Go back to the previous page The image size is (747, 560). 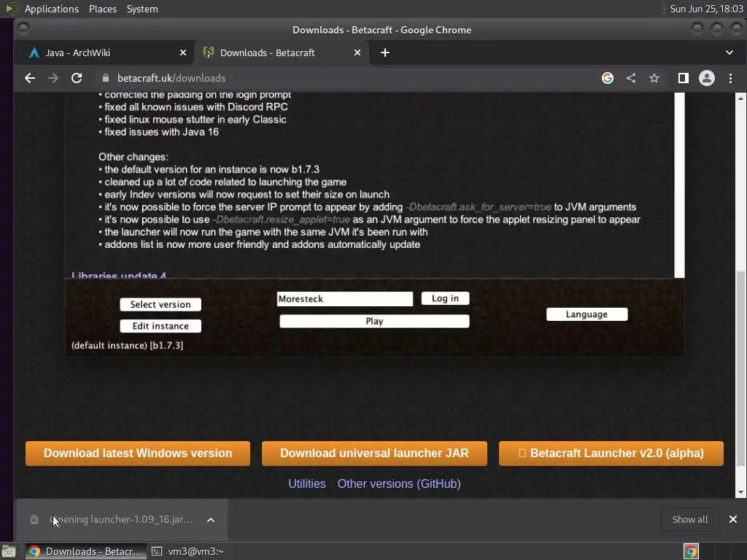[x=29, y=78]
